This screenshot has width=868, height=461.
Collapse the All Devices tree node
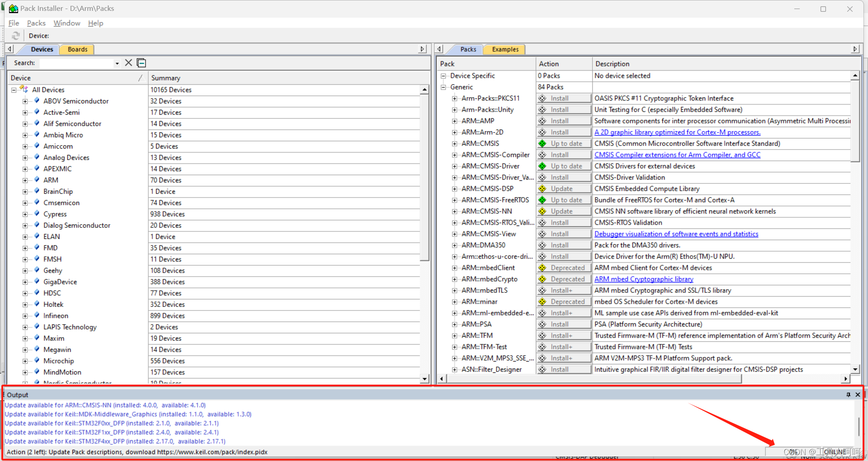pyautogui.click(x=14, y=90)
